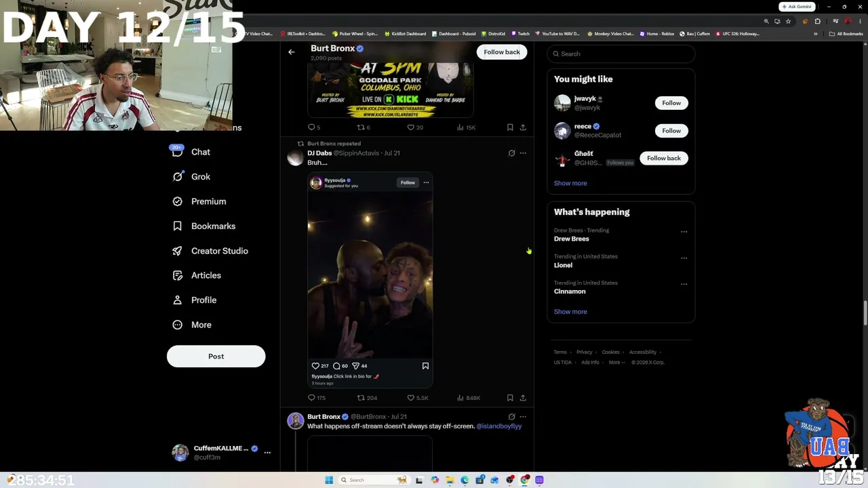Open options for Lionel trend
This screenshot has width=868, height=488.
coord(684,258)
